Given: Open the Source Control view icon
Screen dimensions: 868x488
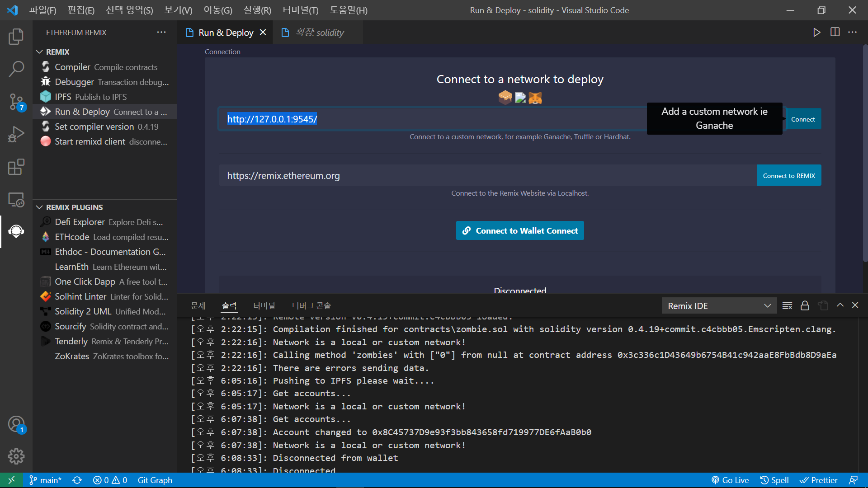Looking at the screenshot, I should [16, 102].
